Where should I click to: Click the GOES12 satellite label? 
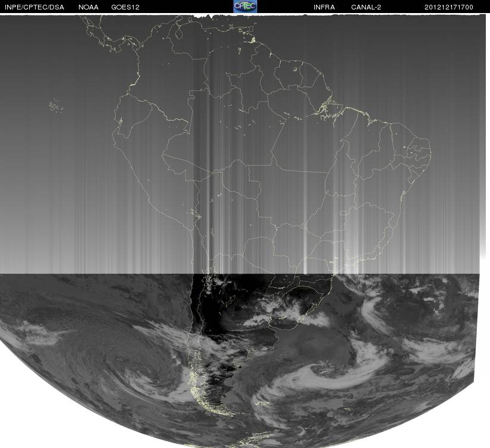point(125,7)
